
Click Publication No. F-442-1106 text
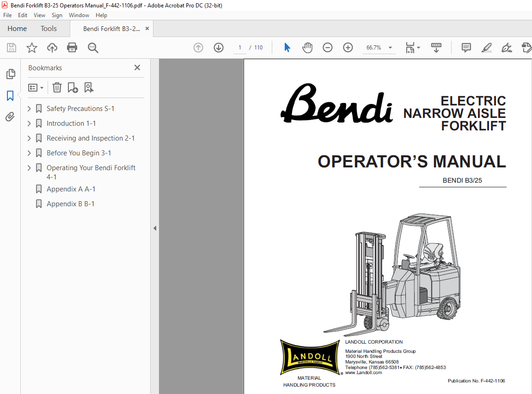[477, 381]
